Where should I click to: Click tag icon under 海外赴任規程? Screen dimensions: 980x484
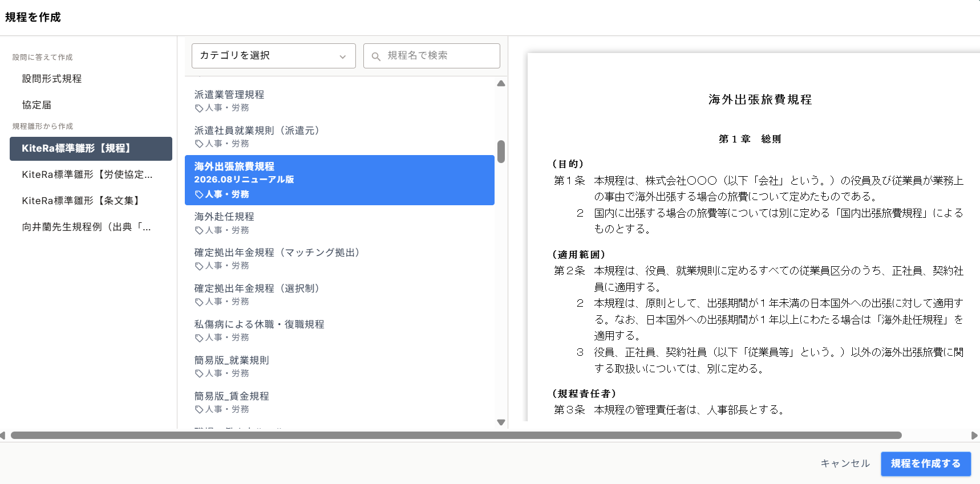(199, 231)
